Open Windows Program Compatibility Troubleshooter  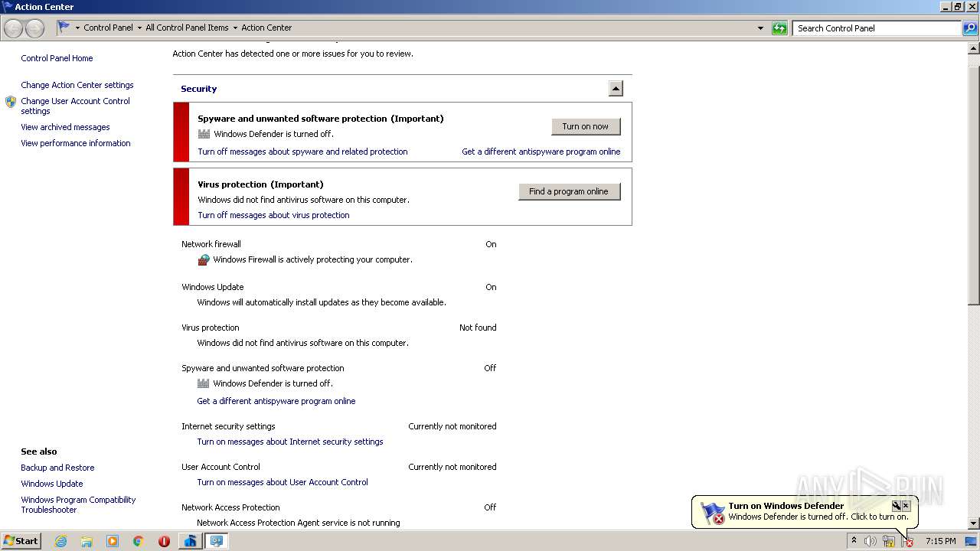pyautogui.click(x=78, y=504)
